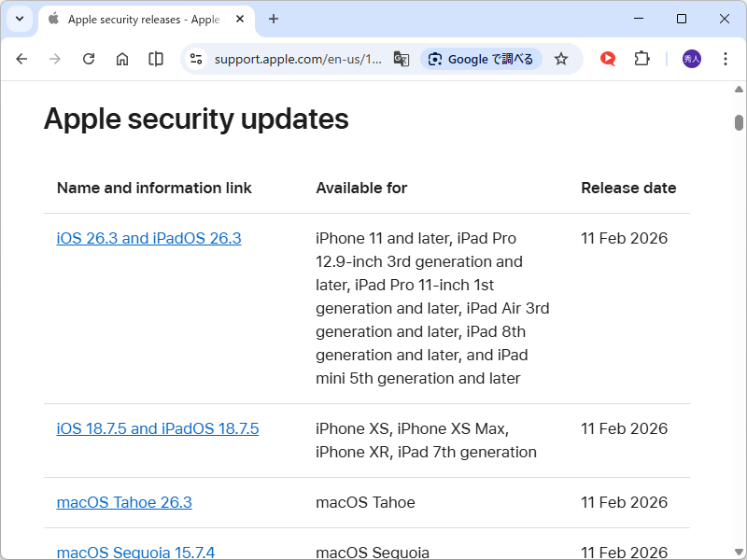Image resolution: width=747 pixels, height=560 pixels.
Task: Open the Extensions puzzle-piece icon
Action: [641, 58]
